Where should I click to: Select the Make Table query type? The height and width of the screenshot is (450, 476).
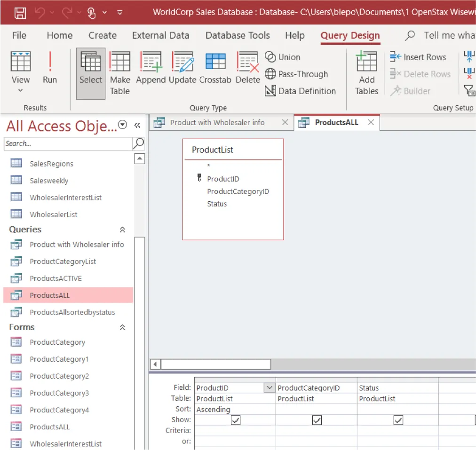point(120,71)
